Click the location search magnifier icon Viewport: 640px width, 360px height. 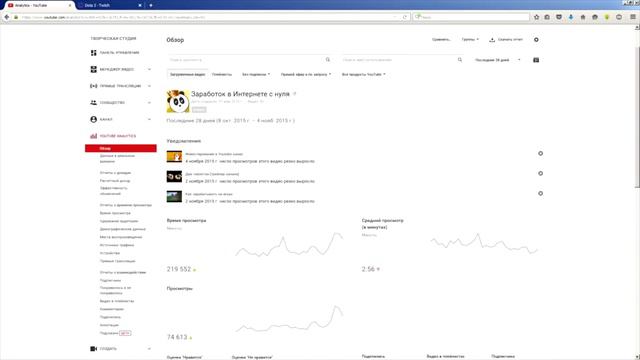(460, 60)
